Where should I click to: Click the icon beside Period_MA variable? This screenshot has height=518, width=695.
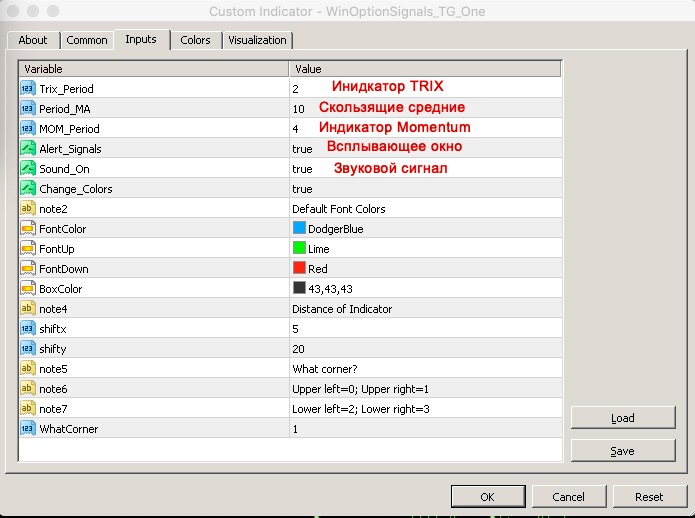[27, 108]
